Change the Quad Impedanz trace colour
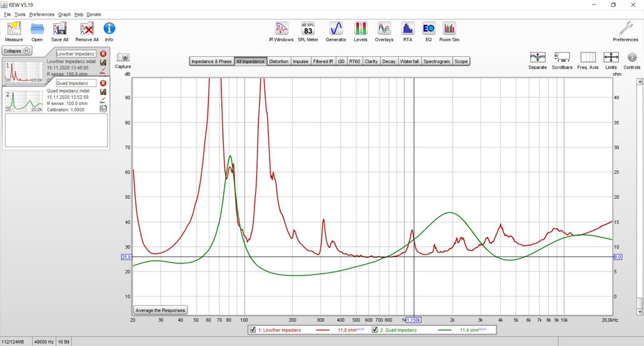This screenshot has height=346, width=644. pyautogui.click(x=103, y=101)
